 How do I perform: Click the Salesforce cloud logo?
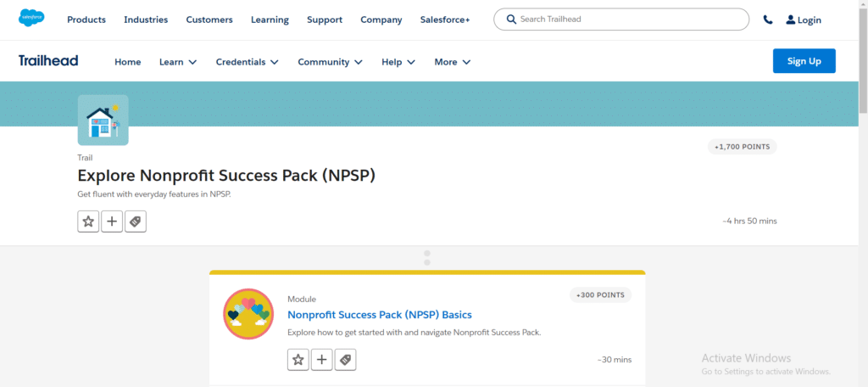[x=31, y=18]
